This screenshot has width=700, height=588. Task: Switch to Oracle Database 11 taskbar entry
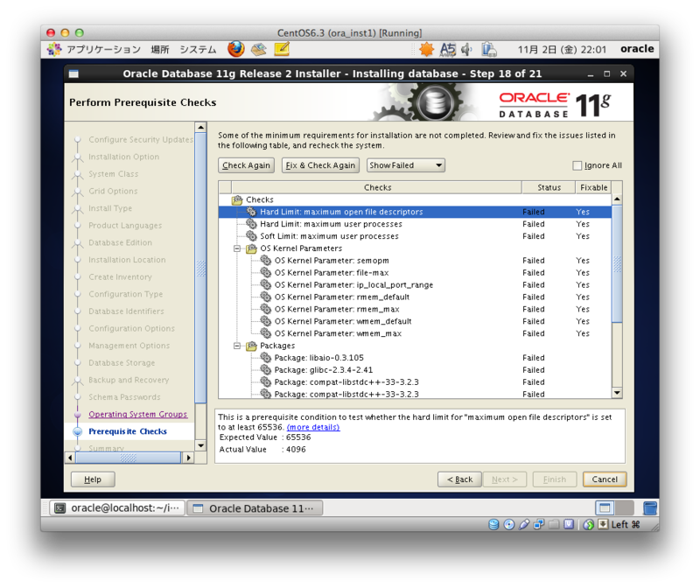[x=255, y=508]
